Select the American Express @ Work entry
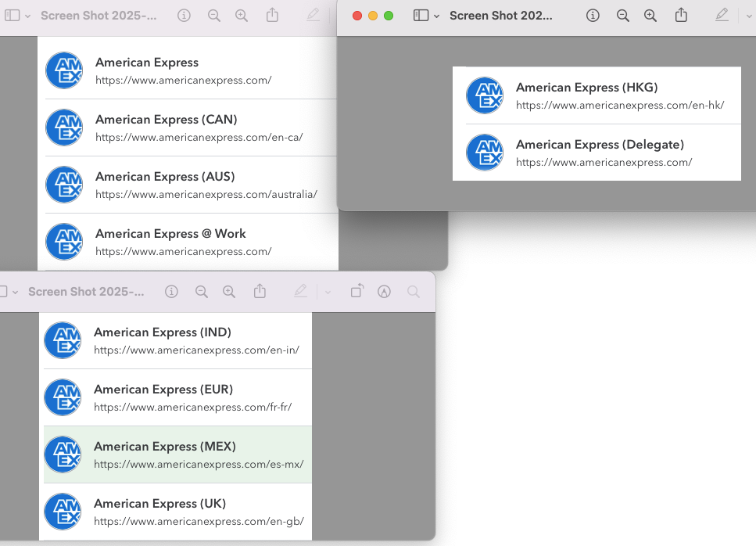The width and height of the screenshot is (756, 546). 188,242
